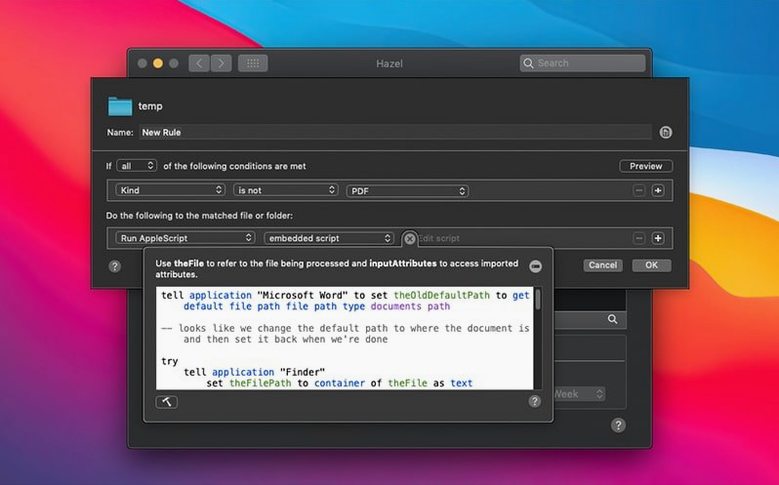This screenshot has height=485, width=779.
Task: Click the "try" keyword in script
Action: (169, 361)
